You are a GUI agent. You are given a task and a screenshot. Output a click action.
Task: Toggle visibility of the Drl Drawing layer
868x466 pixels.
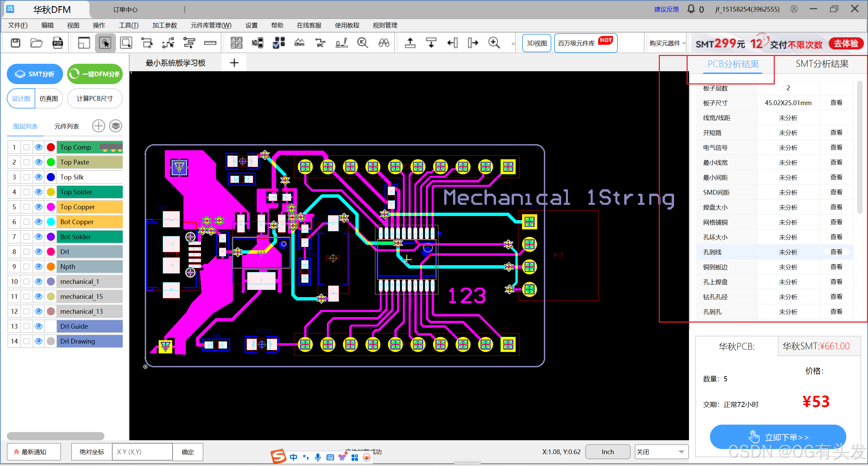point(39,341)
